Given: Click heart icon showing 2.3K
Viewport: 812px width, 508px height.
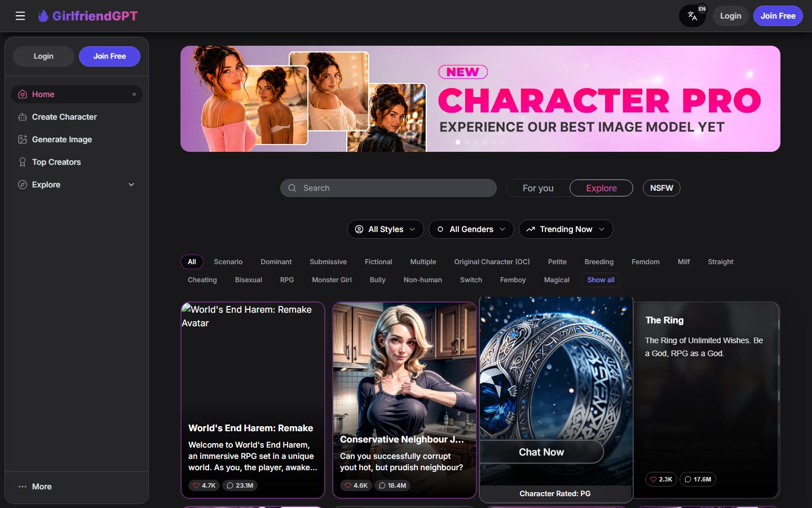Looking at the screenshot, I should 654,479.
